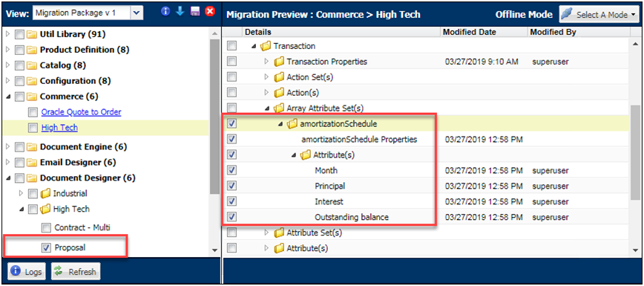644x286 pixels.
Task: Collapse the High Tech designer folder
Action: 22,209
